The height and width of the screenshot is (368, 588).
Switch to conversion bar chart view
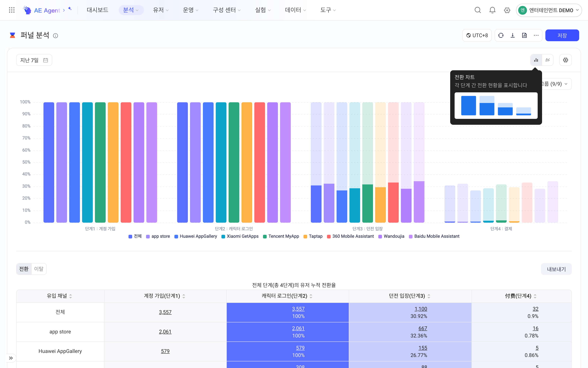pyautogui.click(x=536, y=60)
